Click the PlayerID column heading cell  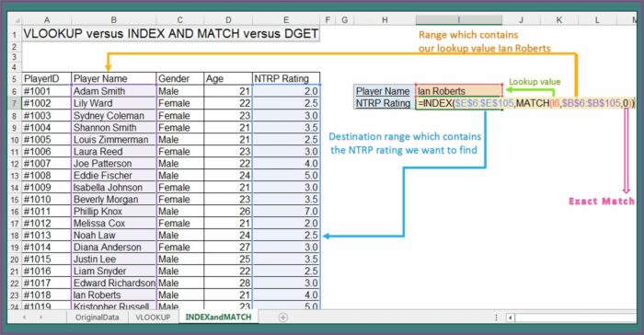click(x=46, y=78)
